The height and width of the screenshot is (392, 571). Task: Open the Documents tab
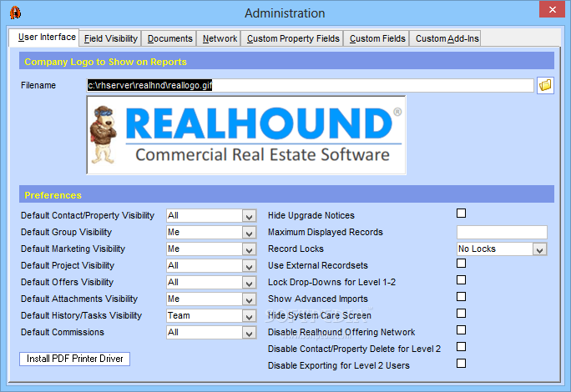169,38
